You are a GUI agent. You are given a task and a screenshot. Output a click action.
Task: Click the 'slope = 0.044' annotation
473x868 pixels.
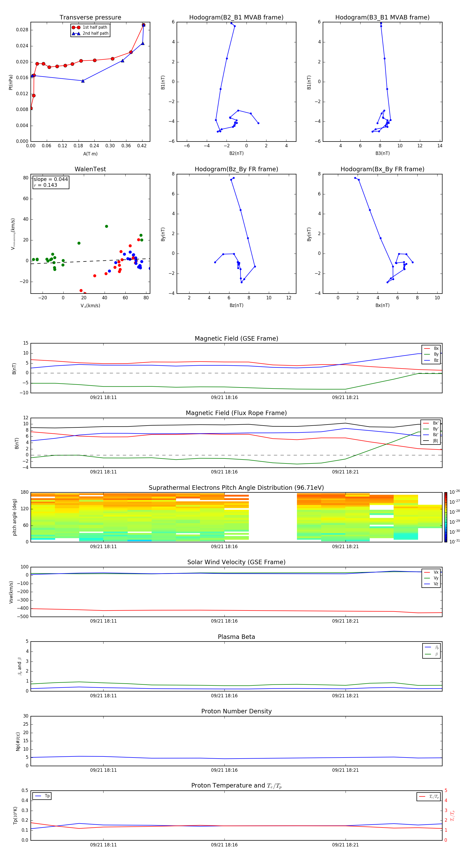51,179
